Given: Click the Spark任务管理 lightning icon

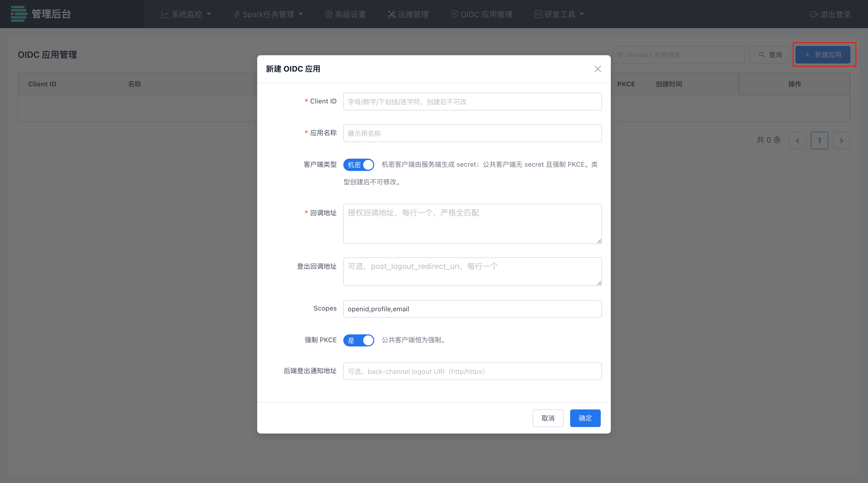Looking at the screenshot, I should (237, 14).
